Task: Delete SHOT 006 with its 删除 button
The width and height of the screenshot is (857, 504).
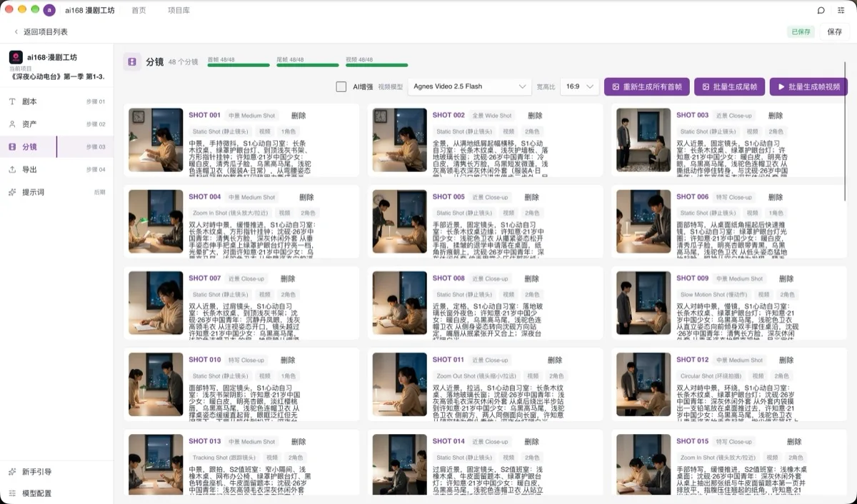Action: click(775, 197)
